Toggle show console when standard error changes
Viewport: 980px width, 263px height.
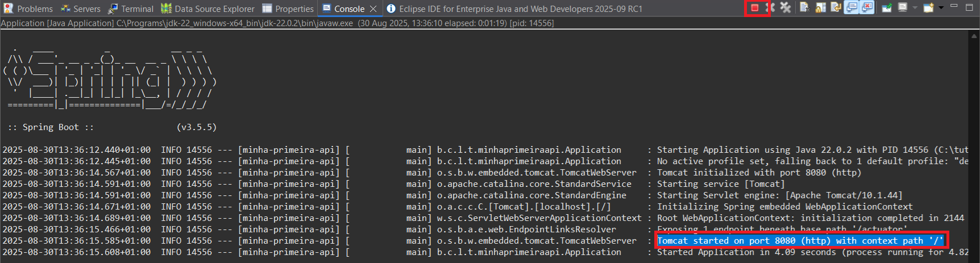point(867,8)
